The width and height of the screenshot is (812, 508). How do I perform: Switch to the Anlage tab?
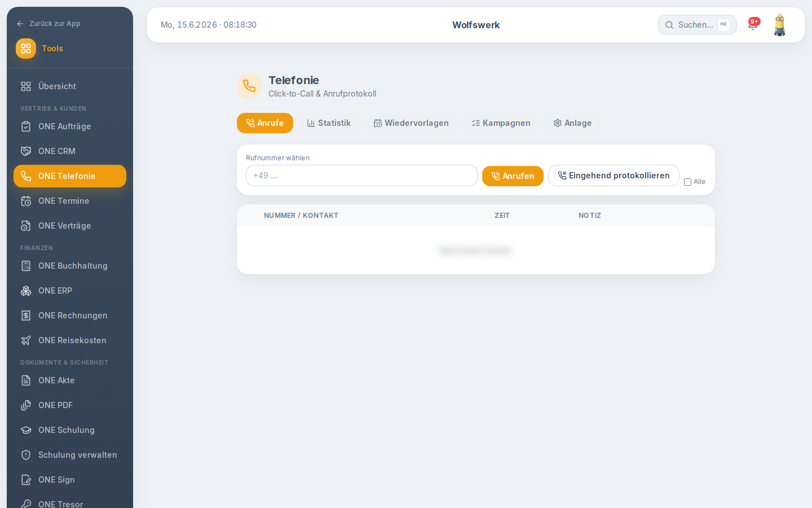tap(572, 123)
